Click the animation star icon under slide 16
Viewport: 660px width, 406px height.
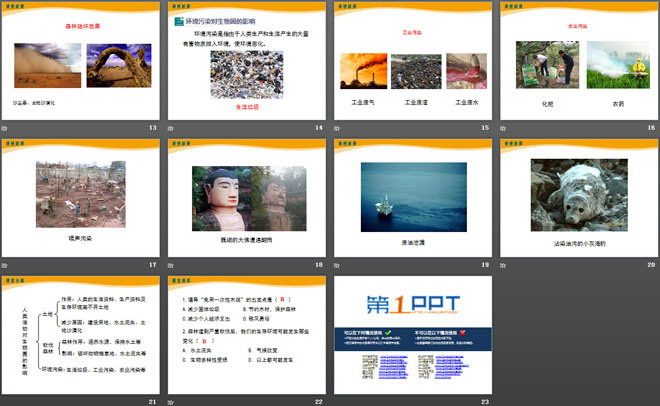coord(503,128)
